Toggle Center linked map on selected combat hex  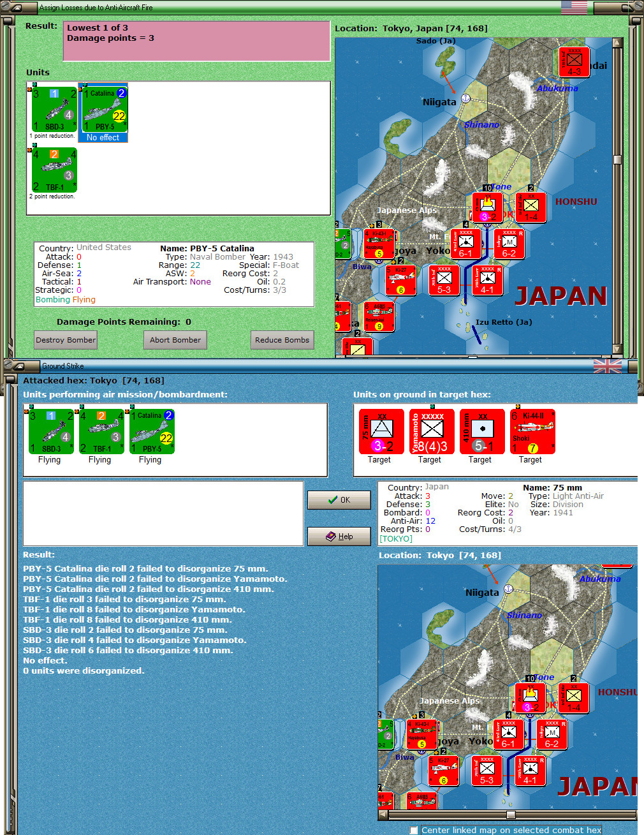414,830
